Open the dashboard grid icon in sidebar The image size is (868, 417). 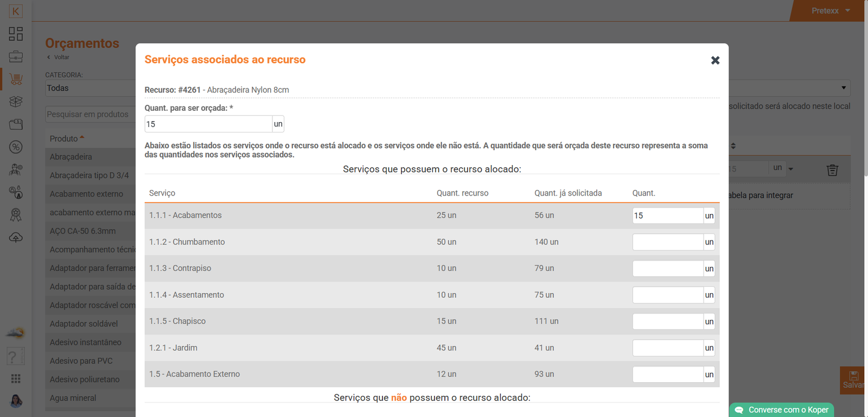pyautogui.click(x=16, y=34)
